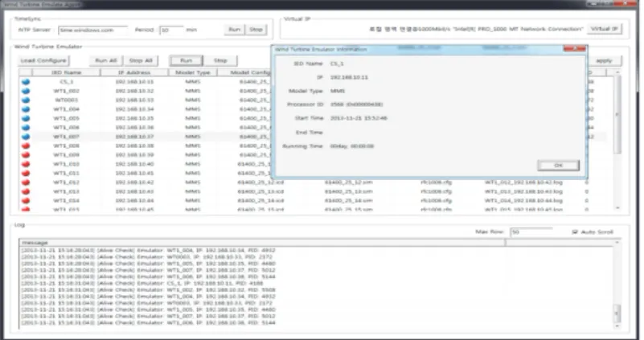The width and height of the screenshot is (644, 340).
Task: Click the red status icon for WT1_012
Action: click(26, 182)
